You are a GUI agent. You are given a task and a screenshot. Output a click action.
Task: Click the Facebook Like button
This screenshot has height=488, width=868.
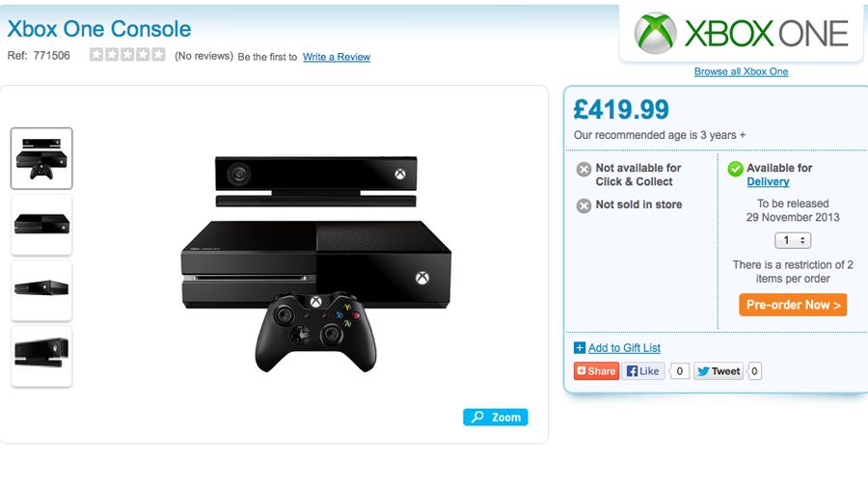coord(642,371)
